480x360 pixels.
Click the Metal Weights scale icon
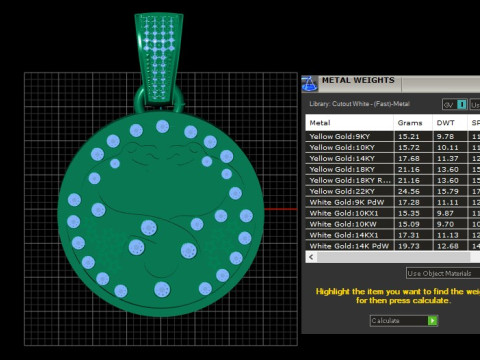[x=309, y=84]
